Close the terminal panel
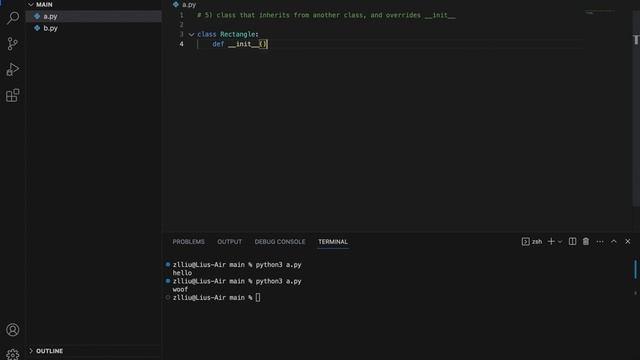The image size is (640, 360). pyautogui.click(x=628, y=242)
